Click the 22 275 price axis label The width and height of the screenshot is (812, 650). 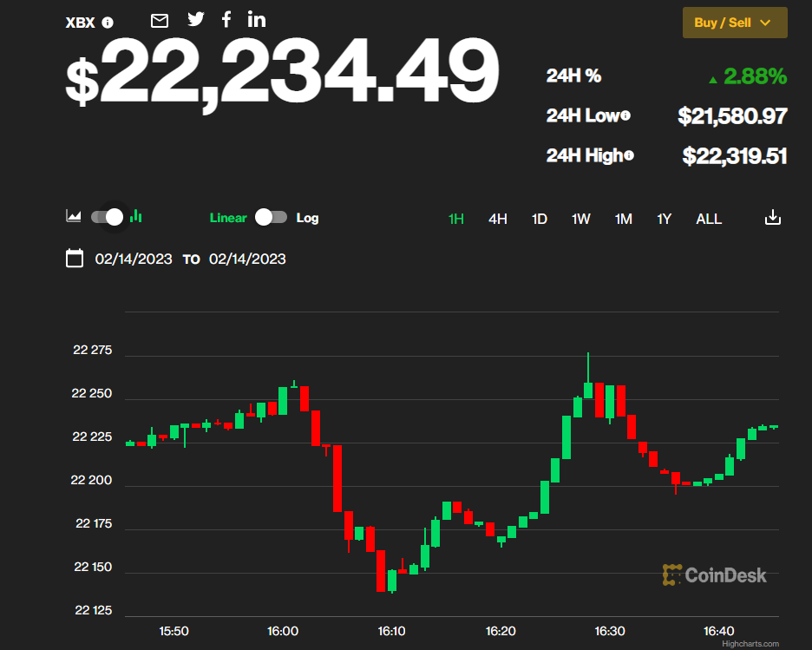[x=92, y=350]
